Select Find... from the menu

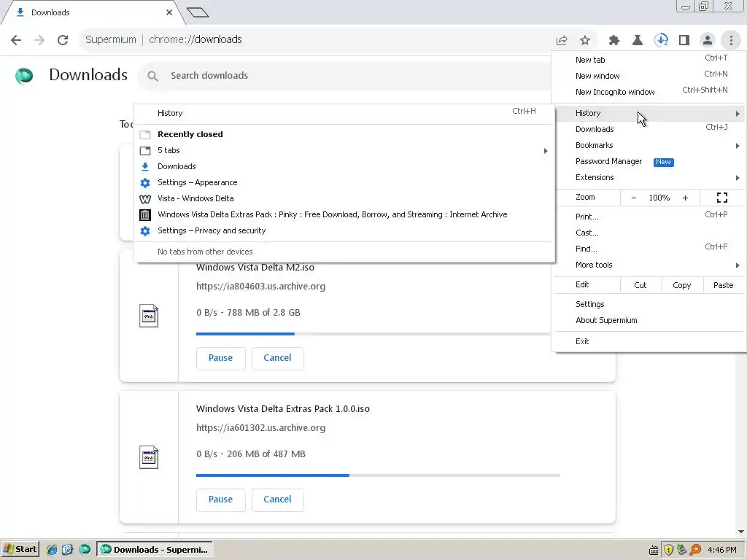649,249
